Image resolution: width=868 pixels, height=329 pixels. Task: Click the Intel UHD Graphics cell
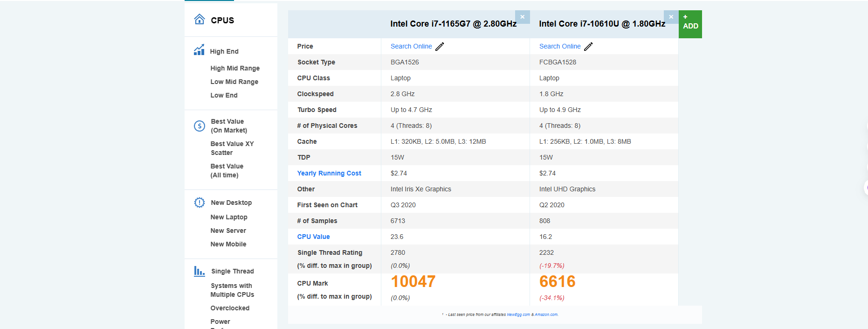[567, 189]
